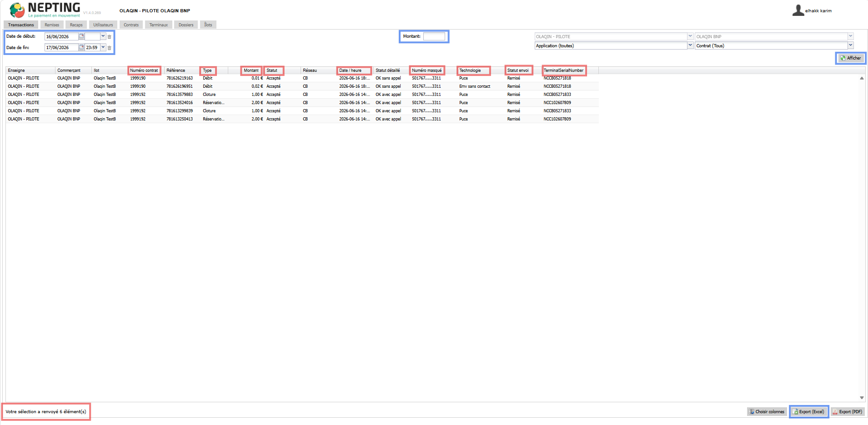The height and width of the screenshot is (425, 868).
Task: Sort by TerminalSerialNumber column header
Action: point(570,70)
